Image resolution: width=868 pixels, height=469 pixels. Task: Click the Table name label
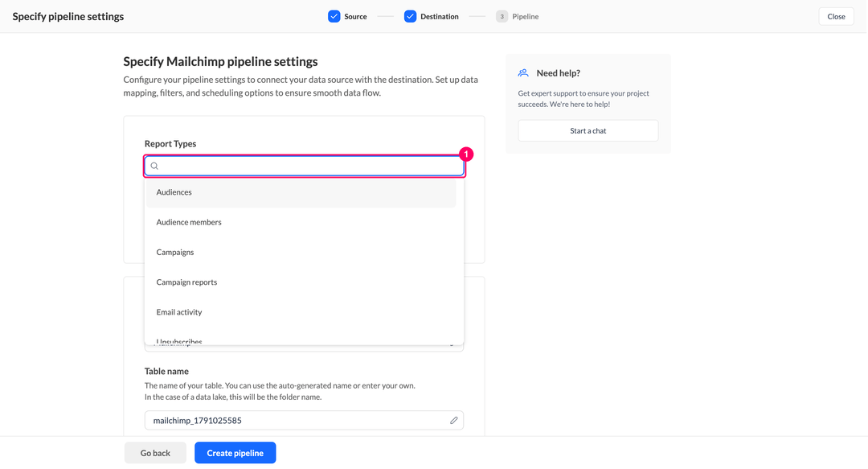coord(166,371)
